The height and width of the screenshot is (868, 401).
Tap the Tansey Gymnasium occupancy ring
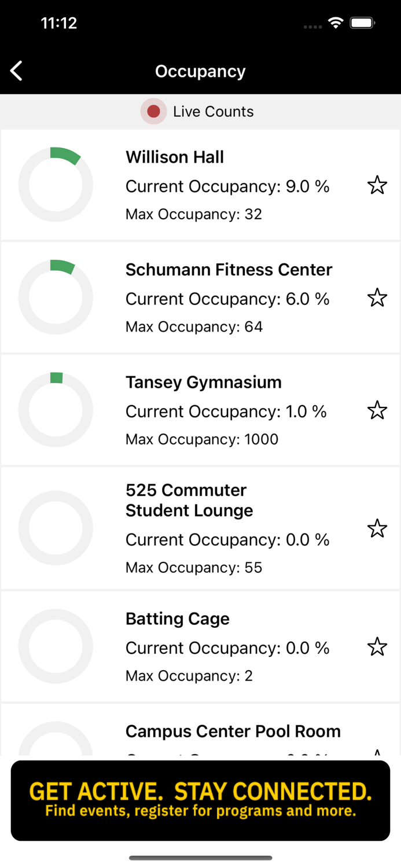pyautogui.click(x=55, y=409)
